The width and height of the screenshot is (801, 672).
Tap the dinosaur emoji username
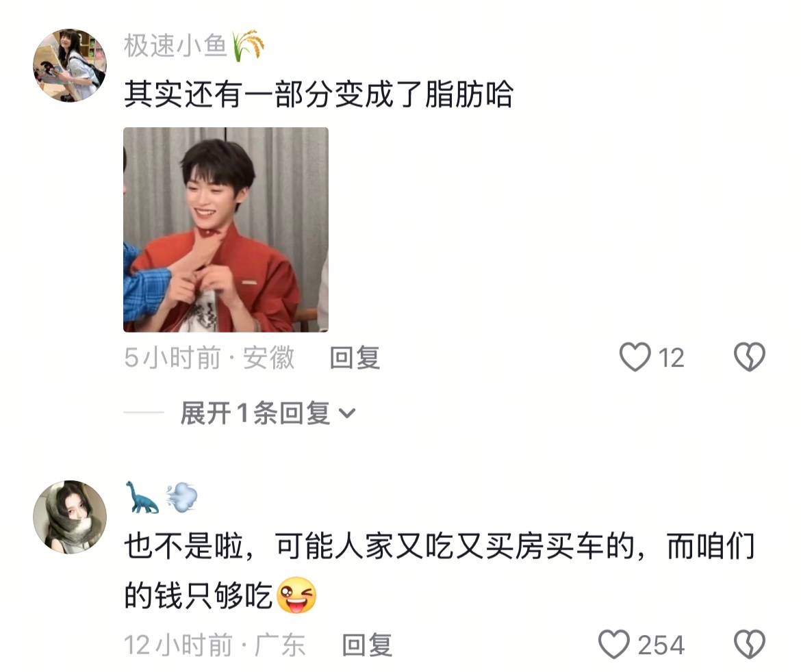pyautogui.click(x=162, y=497)
